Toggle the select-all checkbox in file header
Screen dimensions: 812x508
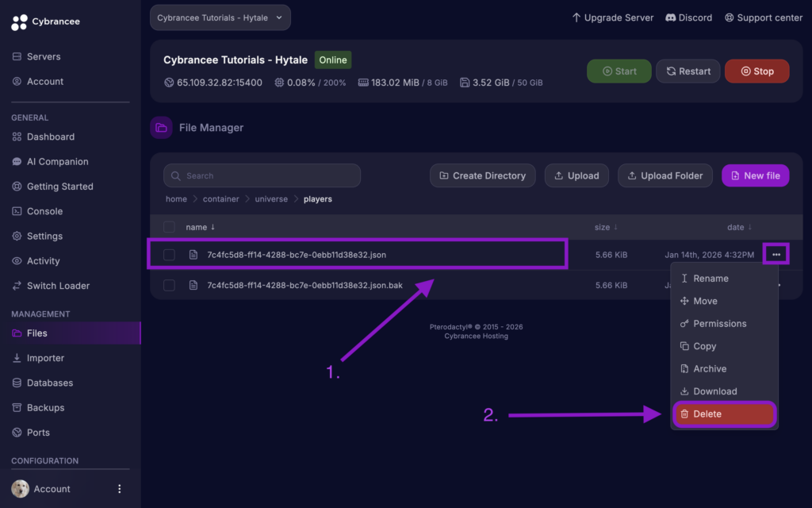pos(169,226)
